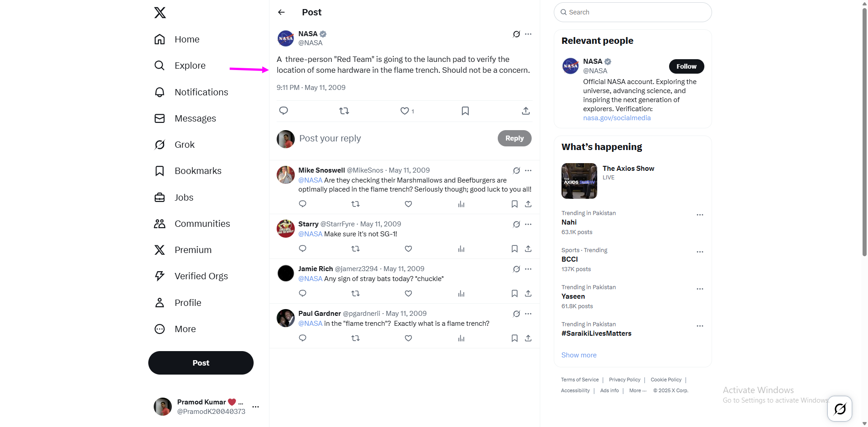The image size is (868, 427).
Task: View analytics on Starry's reply
Action: tap(461, 249)
